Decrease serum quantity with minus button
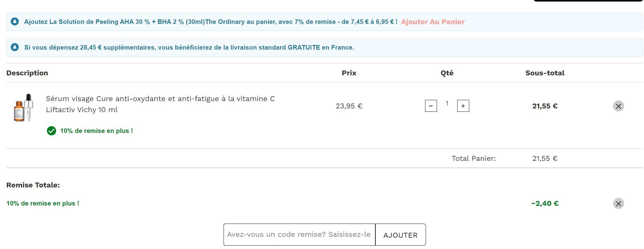The width and height of the screenshot is (644, 249). pos(431,106)
